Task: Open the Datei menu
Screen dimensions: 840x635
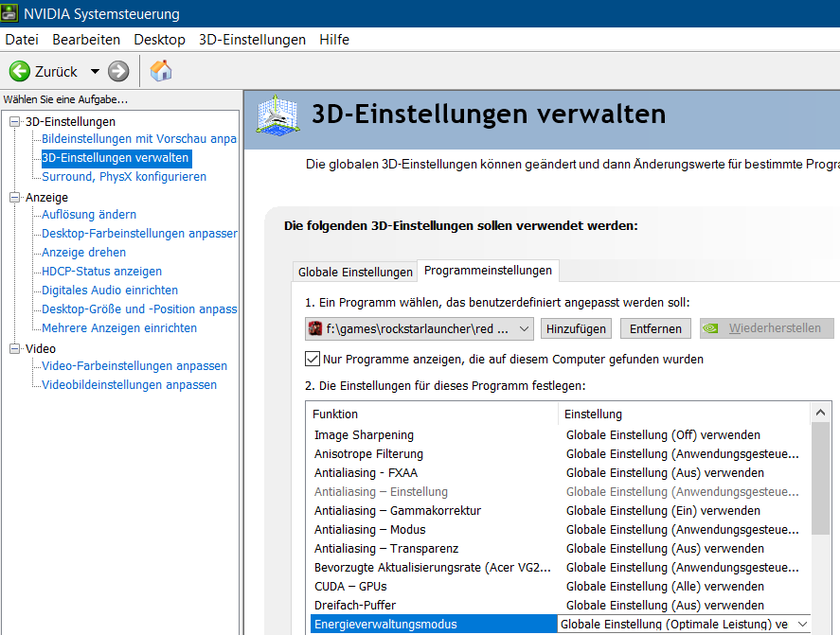Action: [x=22, y=40]
